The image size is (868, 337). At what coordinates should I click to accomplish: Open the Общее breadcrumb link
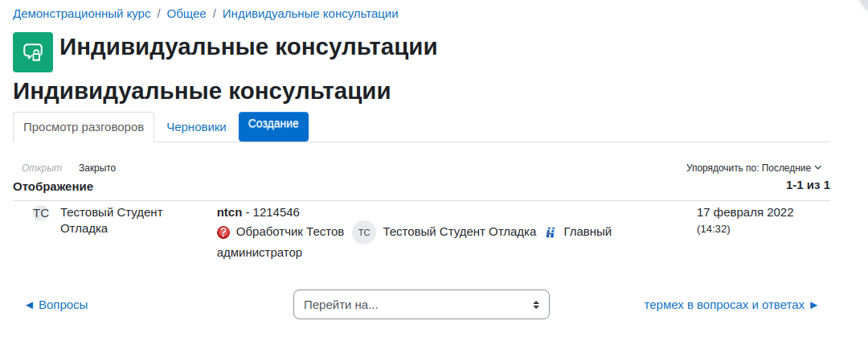click(186, 14)
